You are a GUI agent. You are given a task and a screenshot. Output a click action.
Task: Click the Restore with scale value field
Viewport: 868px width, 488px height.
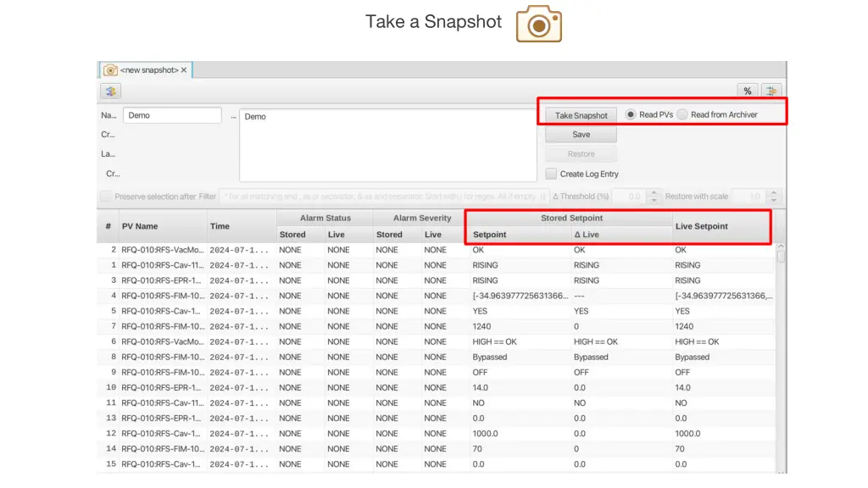click(x=750, y=197)
